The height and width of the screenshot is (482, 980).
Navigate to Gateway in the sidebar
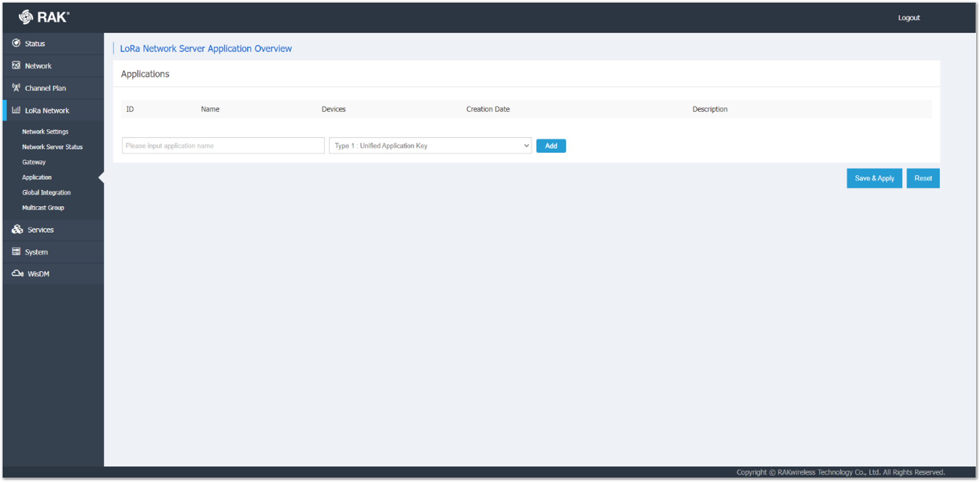coord(34,162)
